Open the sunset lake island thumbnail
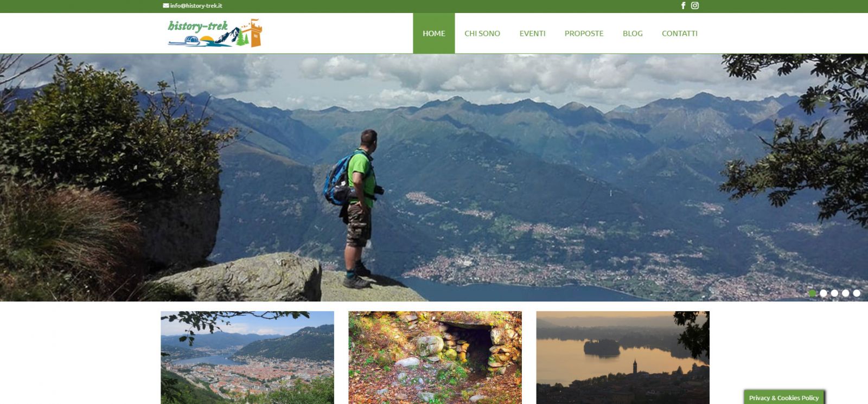 point(623,357)
